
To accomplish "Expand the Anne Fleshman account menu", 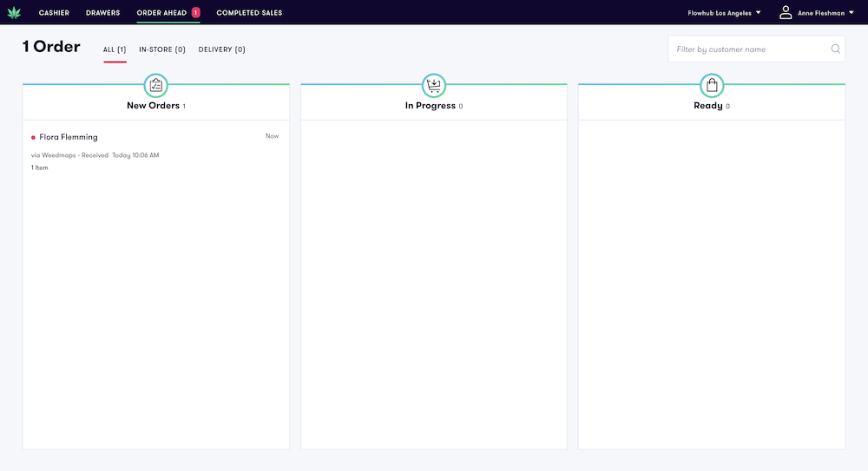I will 825,13.
